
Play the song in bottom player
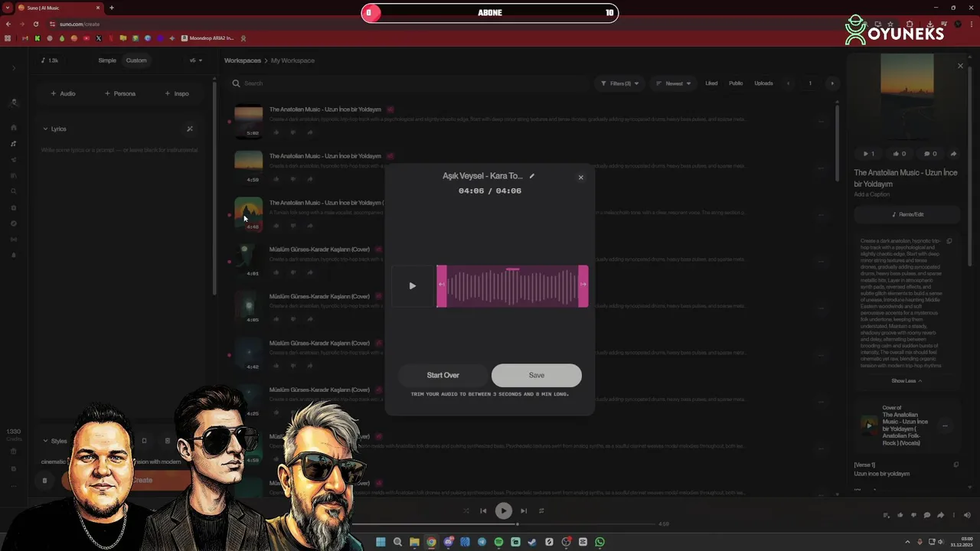click(503, 511)
